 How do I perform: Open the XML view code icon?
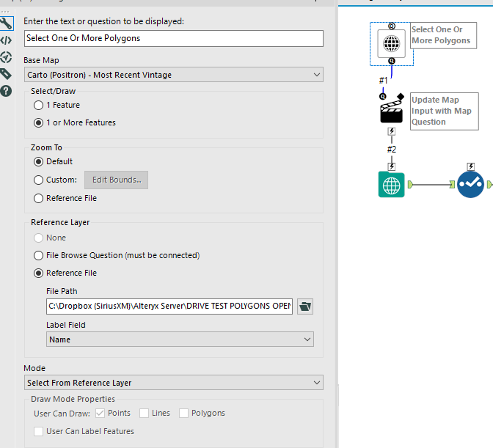(6, 40)
